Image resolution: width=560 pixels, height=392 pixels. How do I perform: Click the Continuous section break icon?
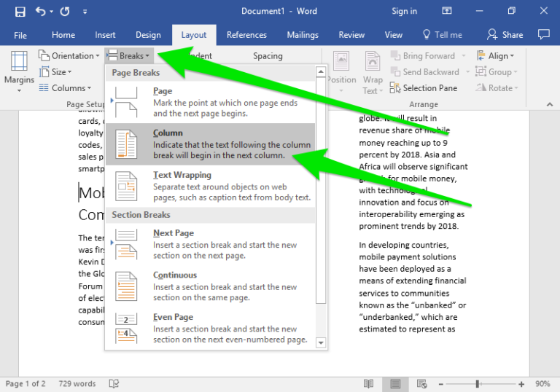coord(126,286)
